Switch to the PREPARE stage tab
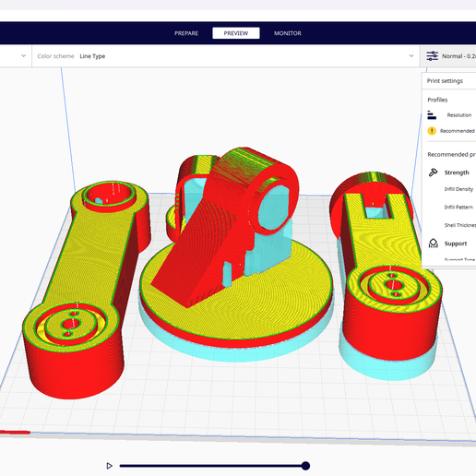The height and width of the screenshot is (476, 476). pos(186,33)
